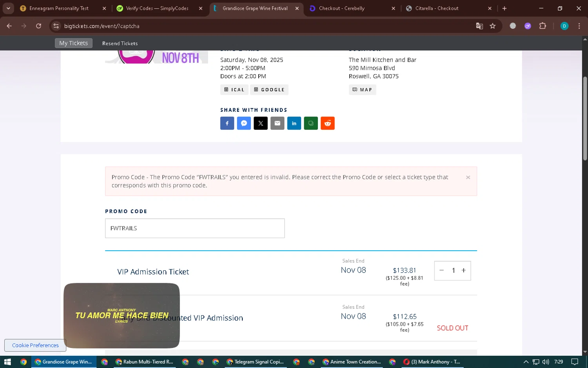Click the Promo Code input field
588x368 pixels.
click(x=195, y=228)
